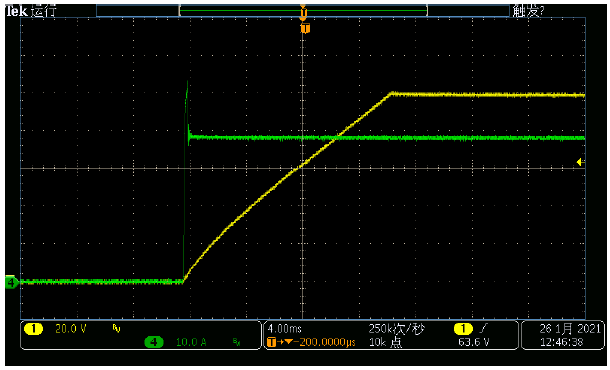Click the green channel 4 ground marker
The height and width of the screenshot is (370, 610).
tap(11, 282)
